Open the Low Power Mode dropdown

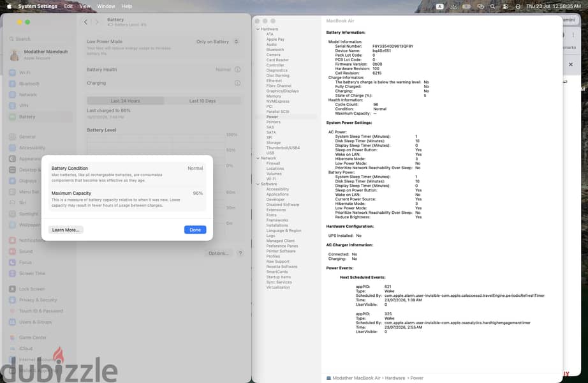[217, 41]
